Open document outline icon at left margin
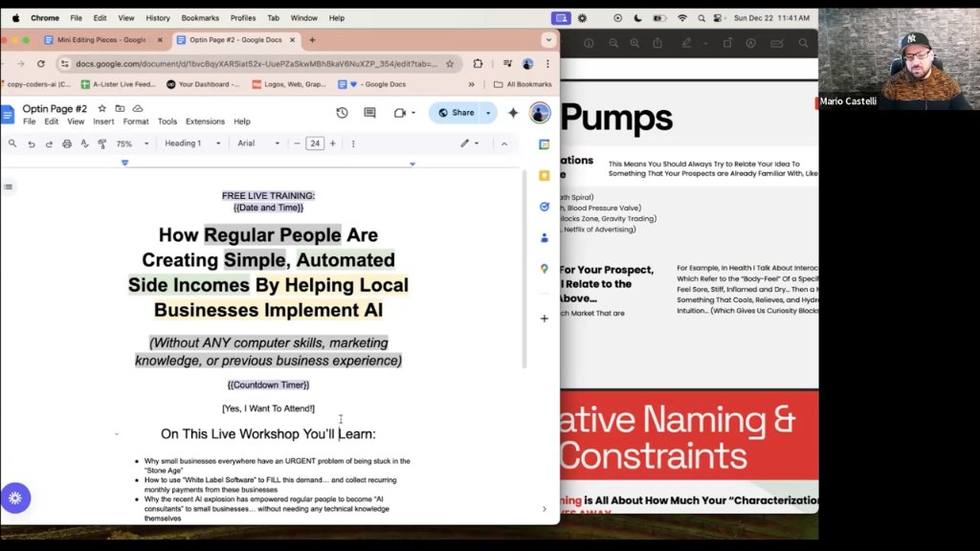This screenshot has width=980, height=551. click(x=8, y=187)
